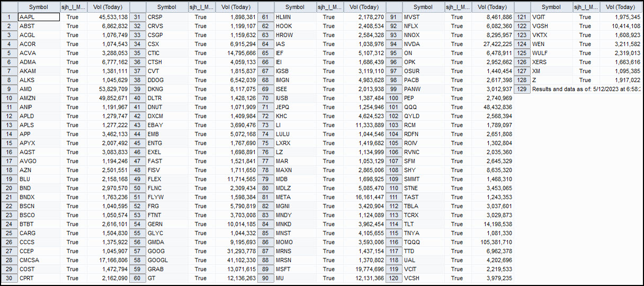Click the Results and data as of cell

(587, 89)
